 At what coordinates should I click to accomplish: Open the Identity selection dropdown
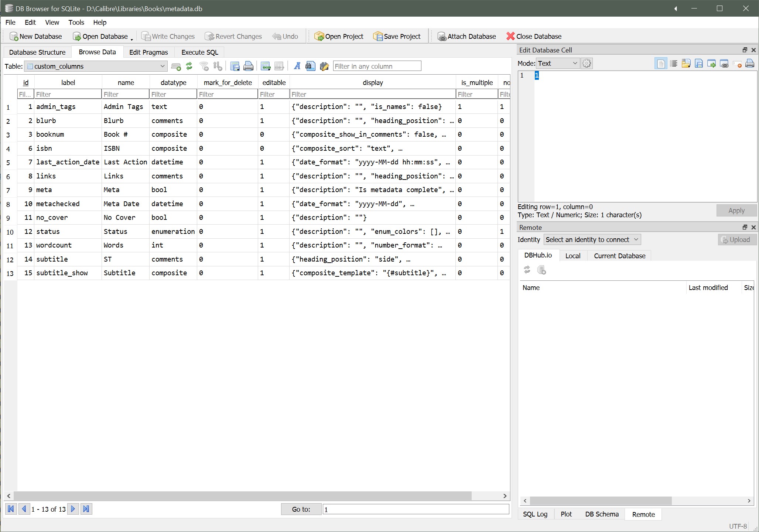click(x=592, y=240)
